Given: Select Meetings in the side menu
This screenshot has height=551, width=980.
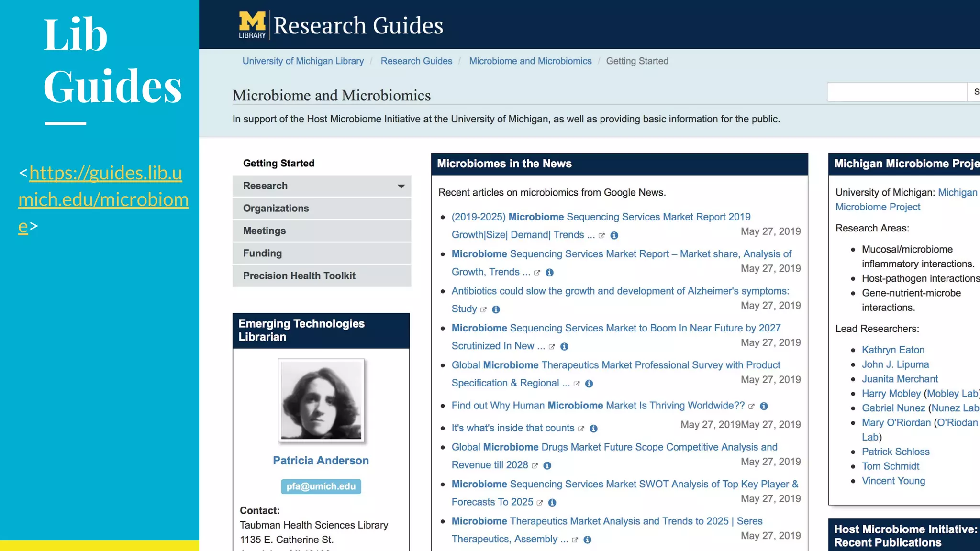Looking at the screenshot, I should (x=322, y=231).
